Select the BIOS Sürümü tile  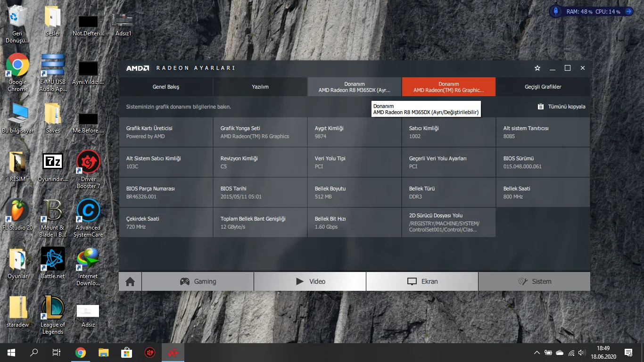click(x=543, y=162)
